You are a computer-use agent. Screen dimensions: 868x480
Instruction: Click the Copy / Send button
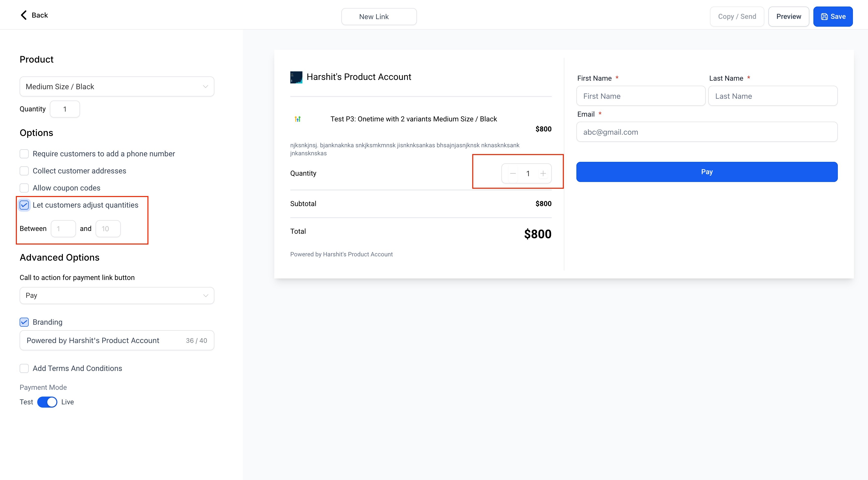click(x=737, y=17)
